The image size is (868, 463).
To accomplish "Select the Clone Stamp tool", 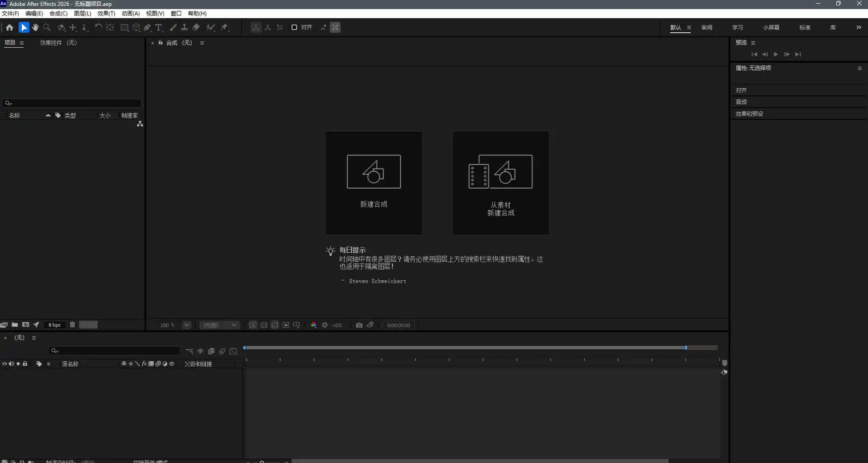I will [185, 27].
